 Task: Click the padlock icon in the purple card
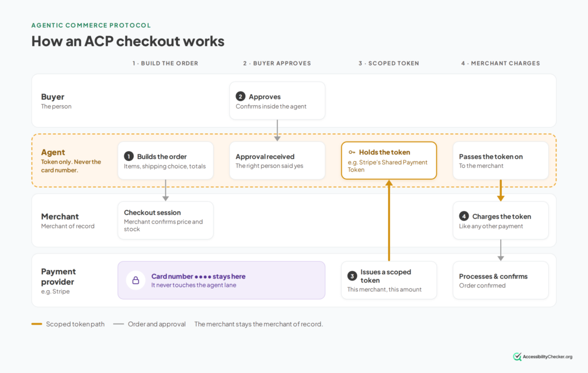coord(136,280)
